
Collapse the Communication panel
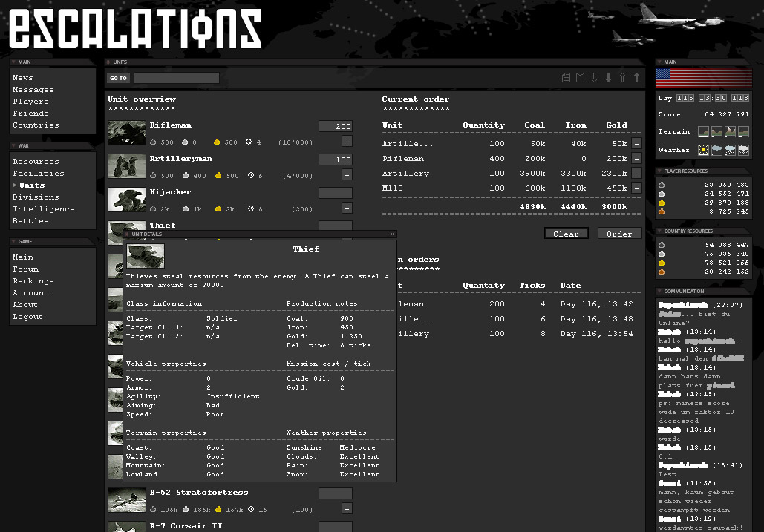click(659, 292)
